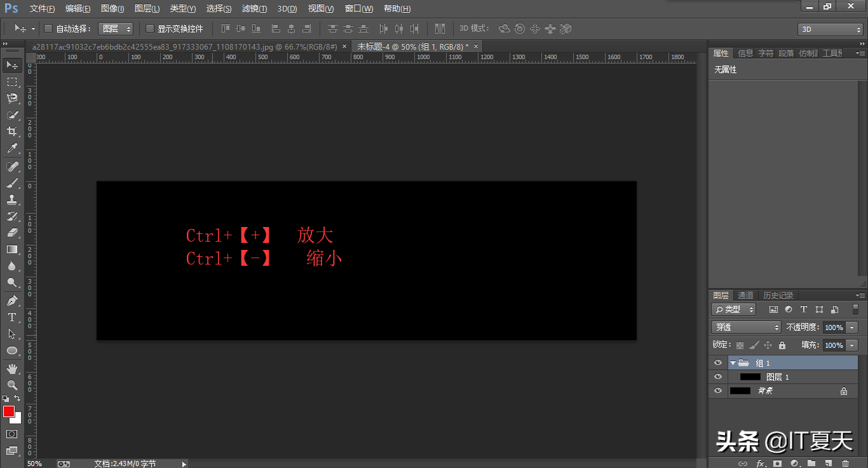Open the 视图(V) menu
This screenshot has height=468, width=868.
[320, 9]
